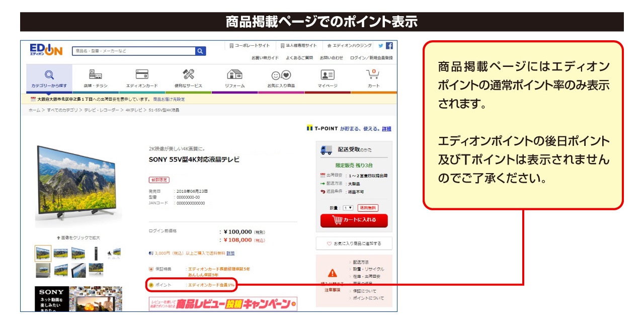Select third thumbnail in second row
Image resolution: width=644 pixels, height=320 pixels.
(78, 271)
